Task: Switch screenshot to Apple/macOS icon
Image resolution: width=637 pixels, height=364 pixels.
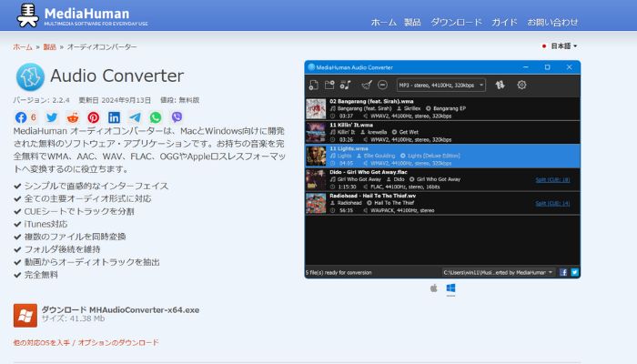Action: (x=434, y=288)
